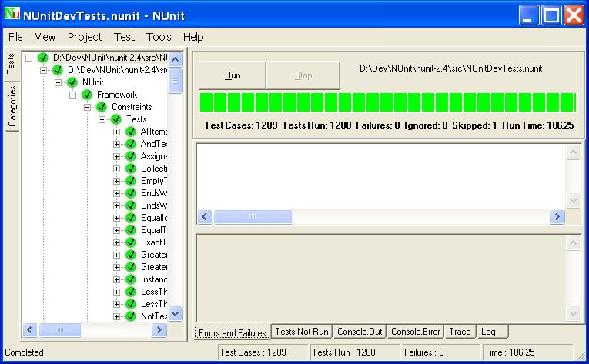
Task: Click the status icon next to Collecti
Action: point(130,169)
